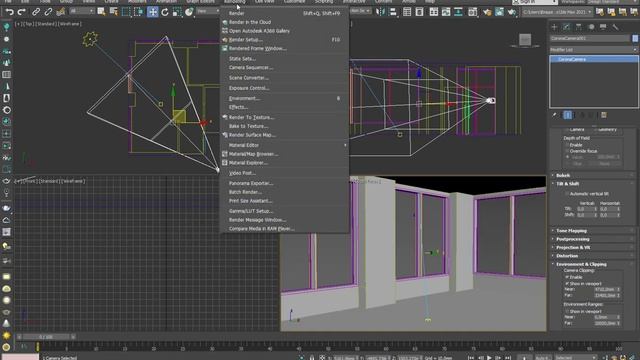Click the Scene Explorer toggle icon in the toolbar
Screen dimensions: 640x360
[x=407, y=12]
